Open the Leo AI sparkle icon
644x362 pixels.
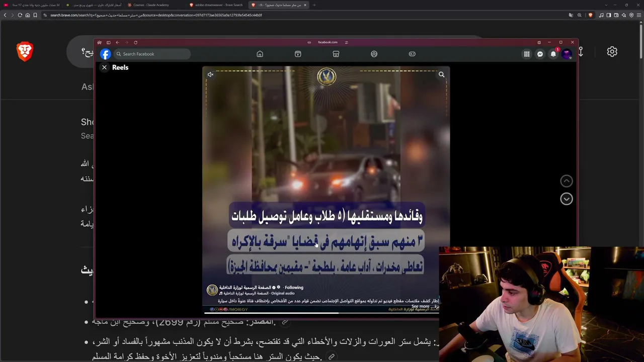click(624, 15)
